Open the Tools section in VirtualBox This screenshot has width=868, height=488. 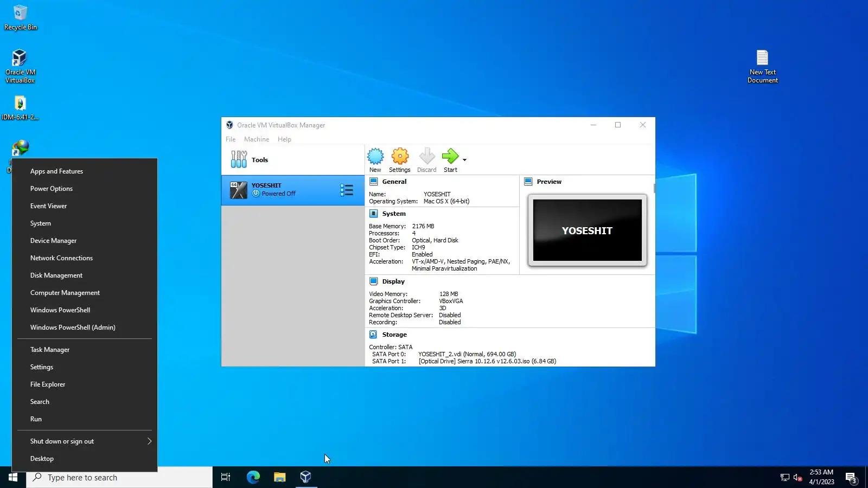pos(292,160)
